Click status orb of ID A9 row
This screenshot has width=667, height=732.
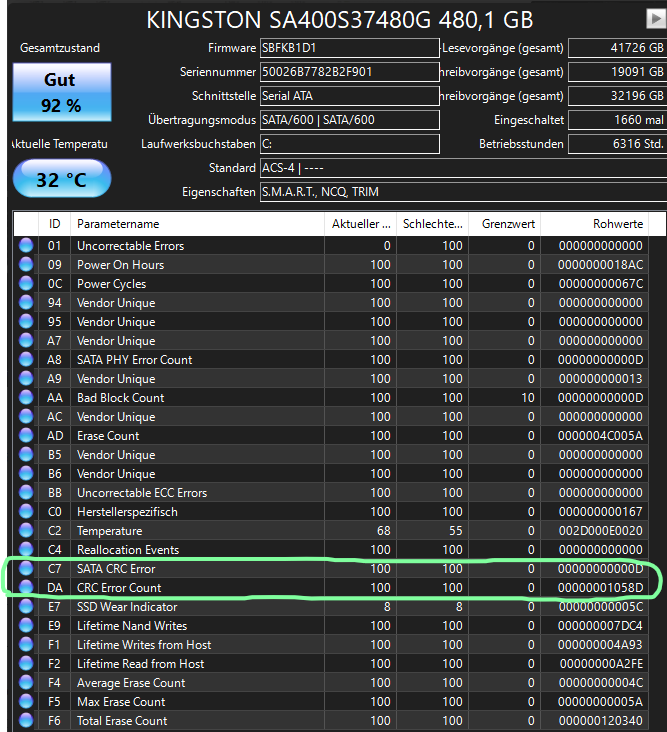(26, 379)
